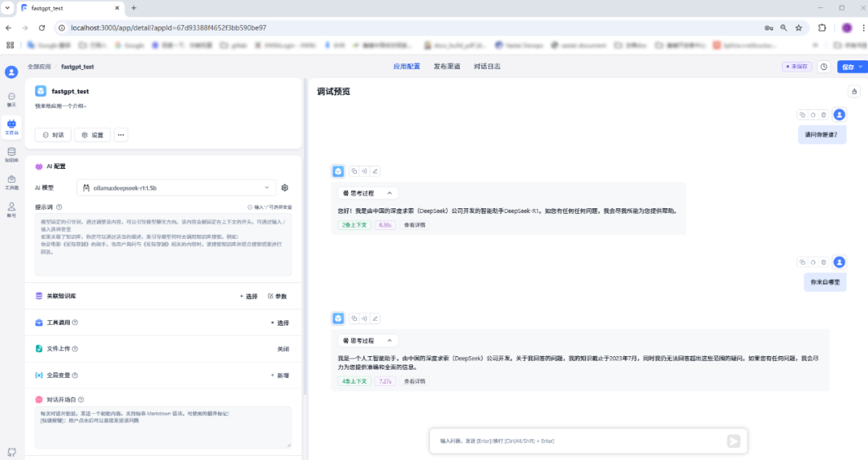Open the save history clock icon
The image size is (868, 460).
tap(824, 67)
